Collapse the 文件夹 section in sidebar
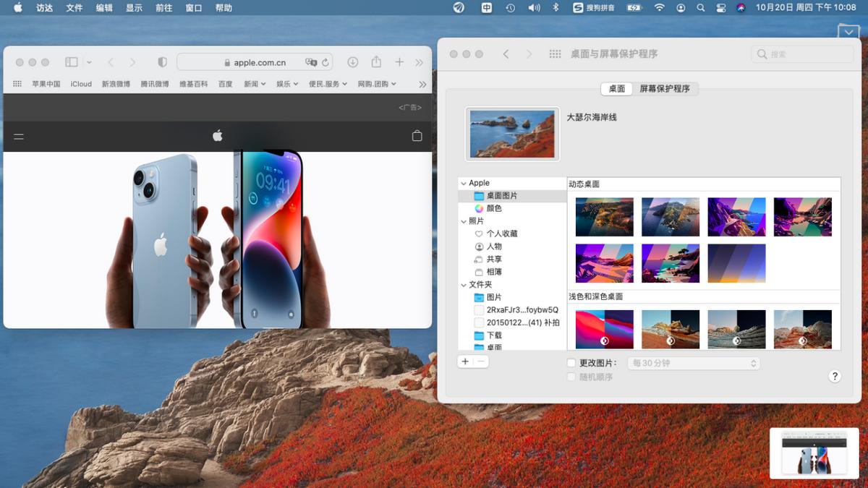 [464, 284]
